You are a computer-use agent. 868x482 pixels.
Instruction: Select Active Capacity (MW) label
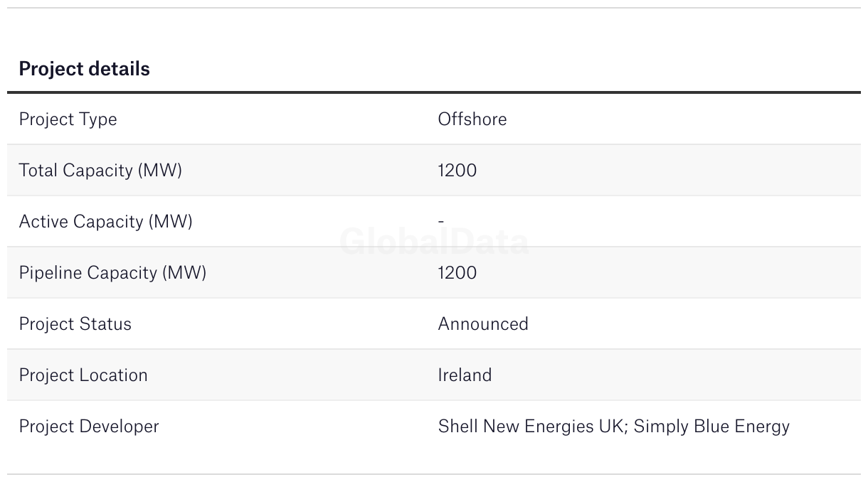point(106,222)
